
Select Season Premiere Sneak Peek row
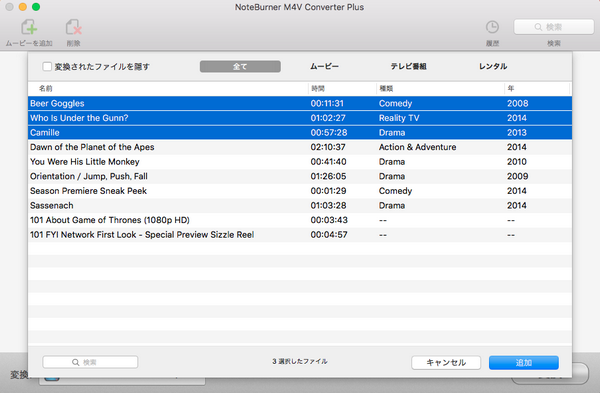[x=300, y=191]
